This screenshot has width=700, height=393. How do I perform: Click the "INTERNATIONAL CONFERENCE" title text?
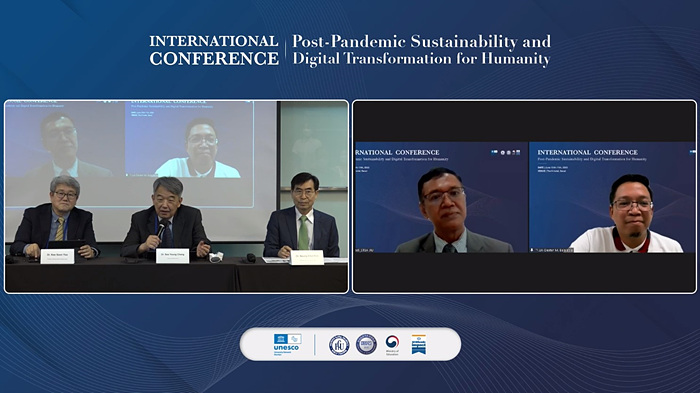point(214,50)
